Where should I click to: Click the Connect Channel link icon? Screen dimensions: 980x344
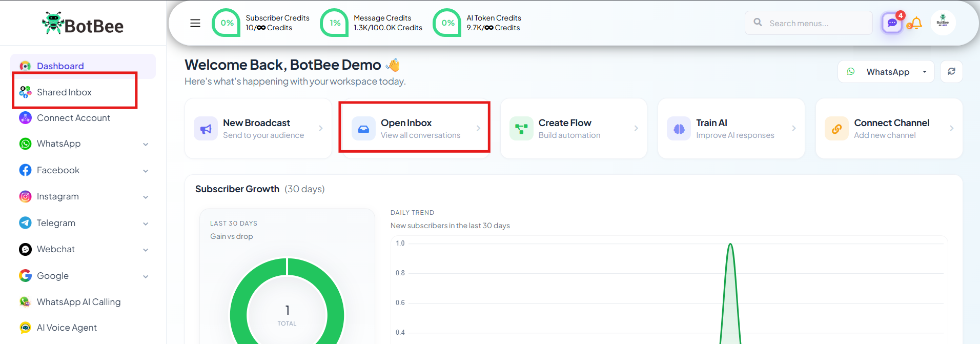tap(836, 129)
